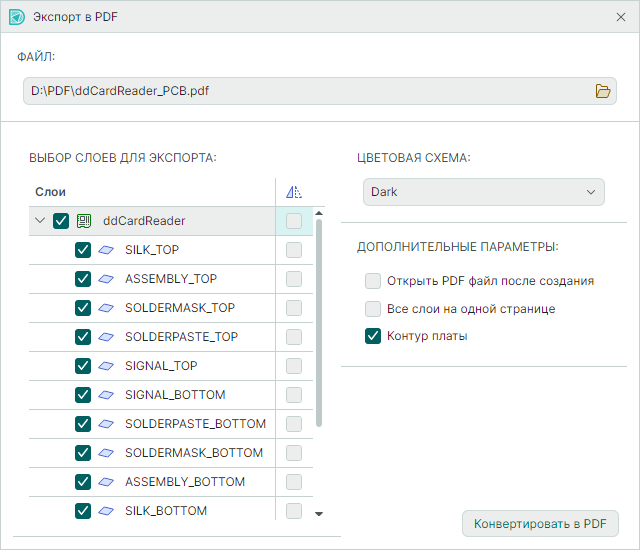Uncheck the SOLDERPASTE_TOP layer checkbox
This screenshot has width=640, height=550.
click(84, 337)
